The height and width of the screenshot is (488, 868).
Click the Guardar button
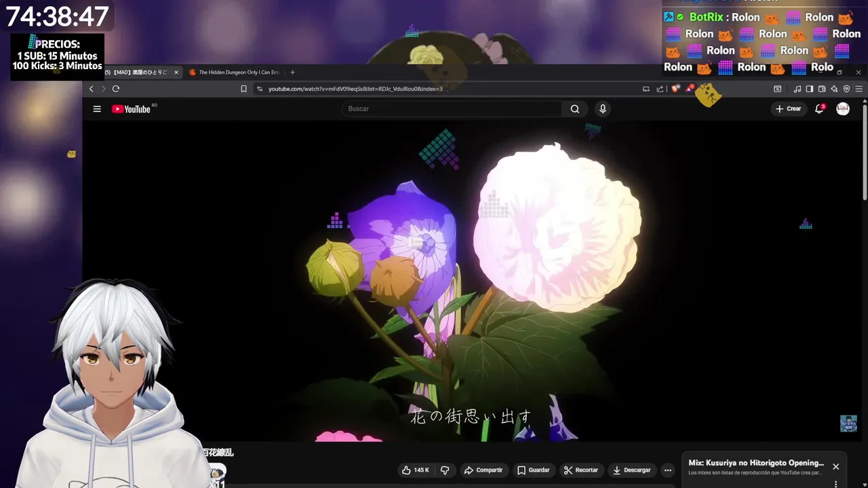click(533, 470)
